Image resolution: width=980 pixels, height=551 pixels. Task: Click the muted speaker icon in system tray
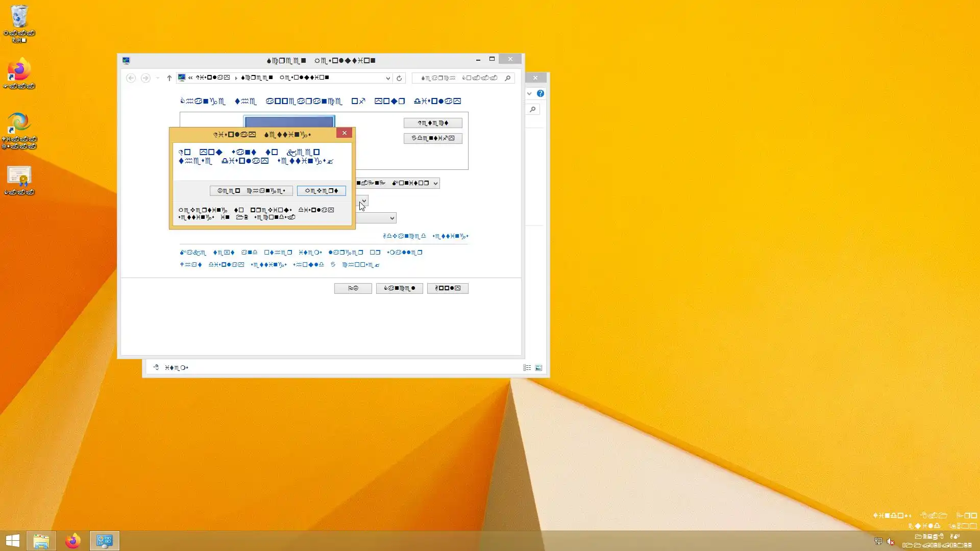pos(891,541)
